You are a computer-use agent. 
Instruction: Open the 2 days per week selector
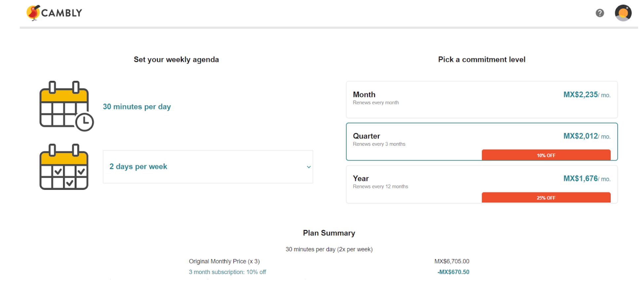(207, 167)
